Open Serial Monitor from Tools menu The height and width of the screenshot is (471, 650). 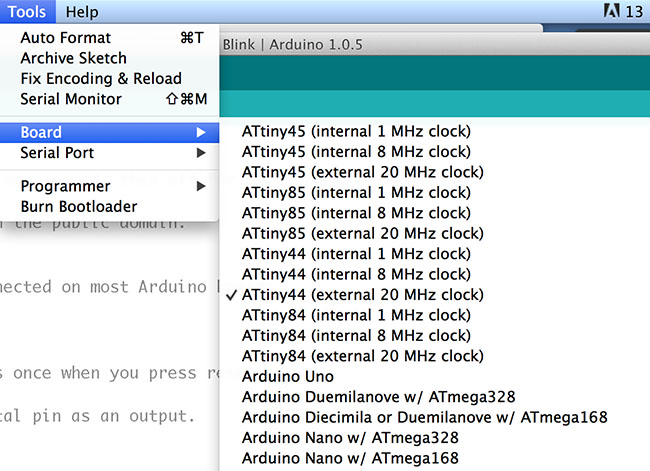coord(109,99)
